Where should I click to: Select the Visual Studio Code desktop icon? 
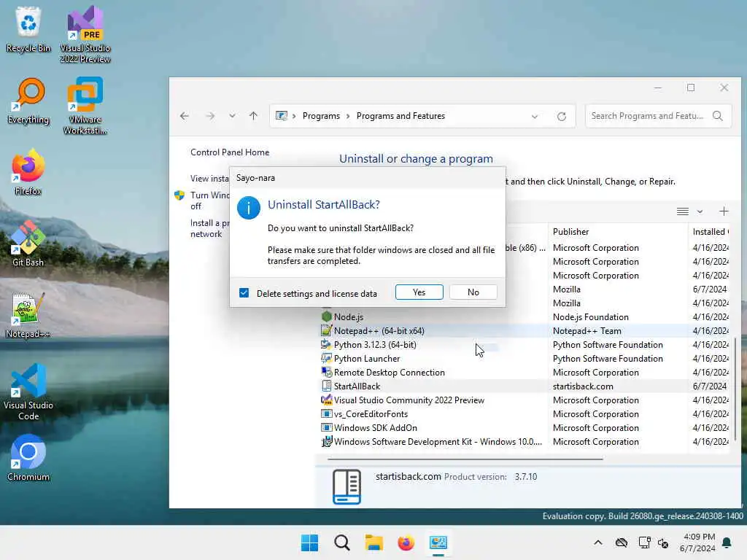point(28,392)
